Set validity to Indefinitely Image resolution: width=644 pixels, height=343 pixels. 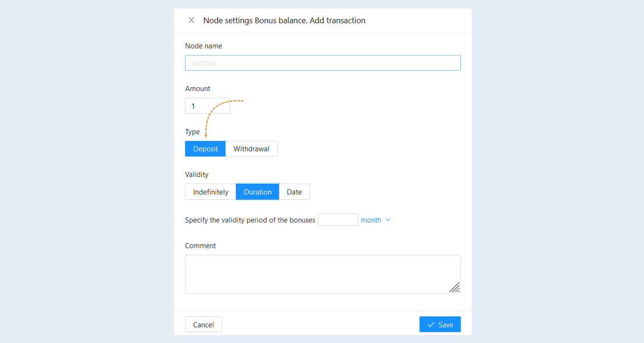(211, 192)
